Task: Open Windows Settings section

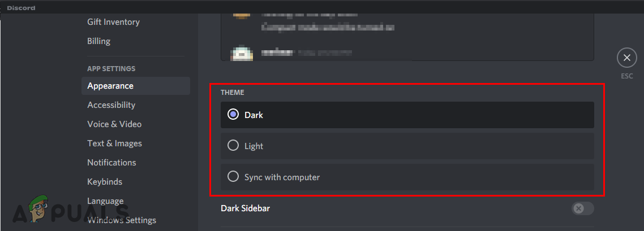Action: pyautogui.click(x=122, y=220)
